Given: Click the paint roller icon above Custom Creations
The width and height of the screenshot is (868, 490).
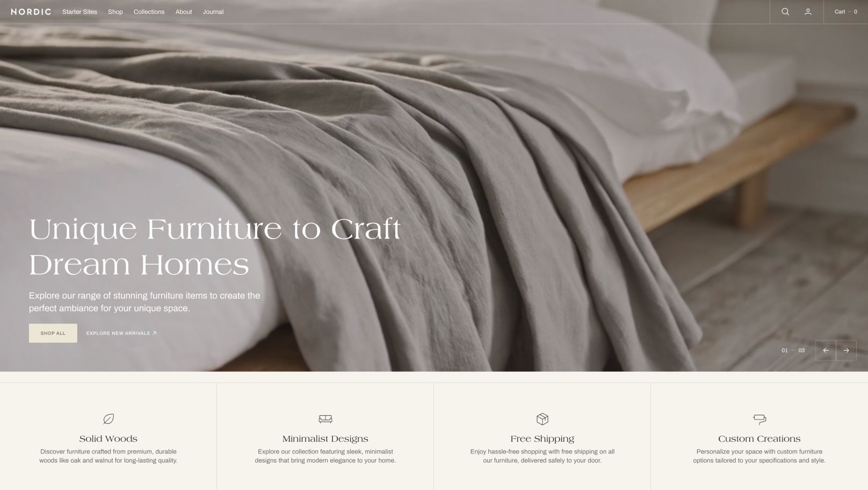Looking at the screenshot, I should pyautogui.click(x=759, y=419).
